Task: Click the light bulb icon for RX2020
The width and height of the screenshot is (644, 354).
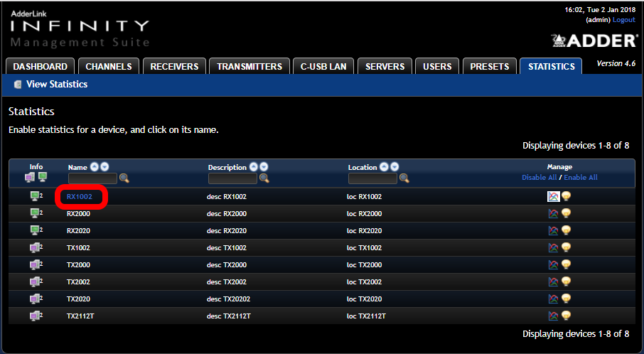Action: pos(567,230)
